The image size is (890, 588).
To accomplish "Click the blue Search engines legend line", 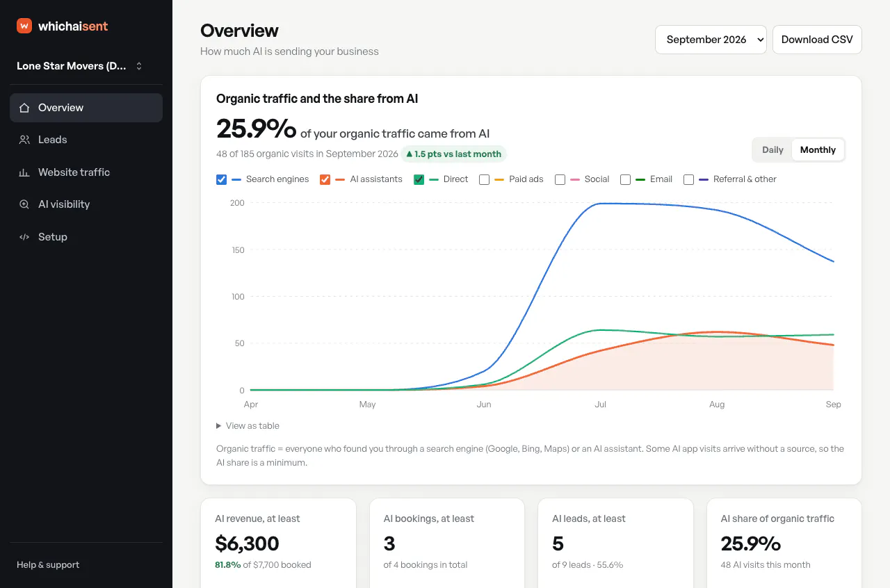I will 236,179.
